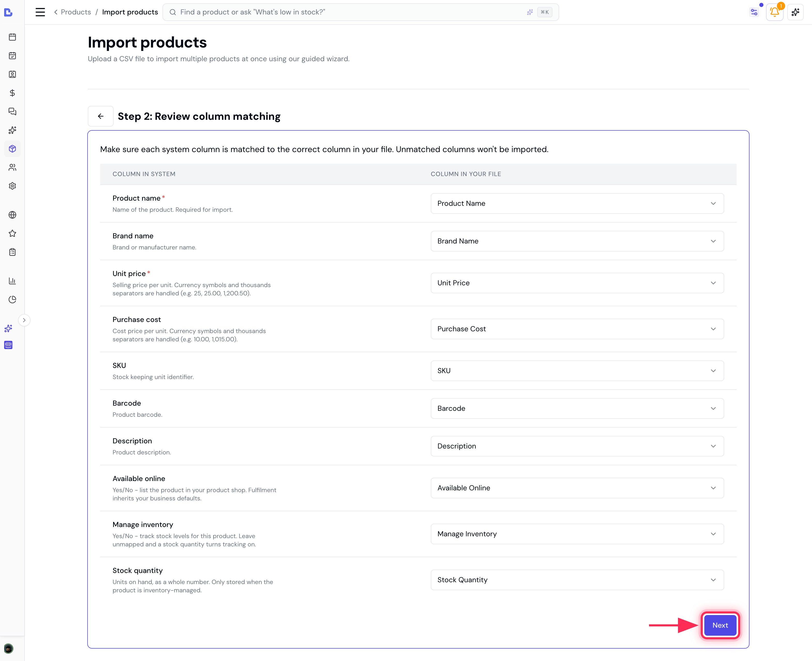Open the Brand Name column dropdown
Viewport: 812px width, 661px height.
(x=577, y=241)
